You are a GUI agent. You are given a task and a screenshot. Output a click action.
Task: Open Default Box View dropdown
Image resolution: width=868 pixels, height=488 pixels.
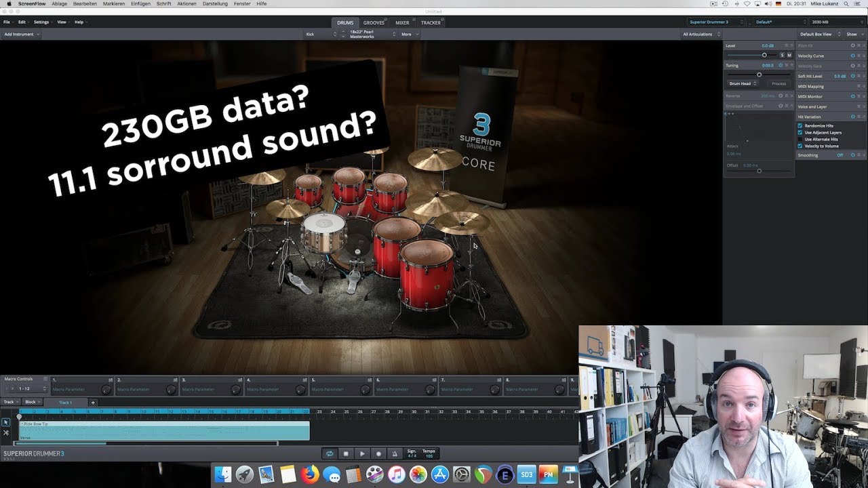pos(820,34)
